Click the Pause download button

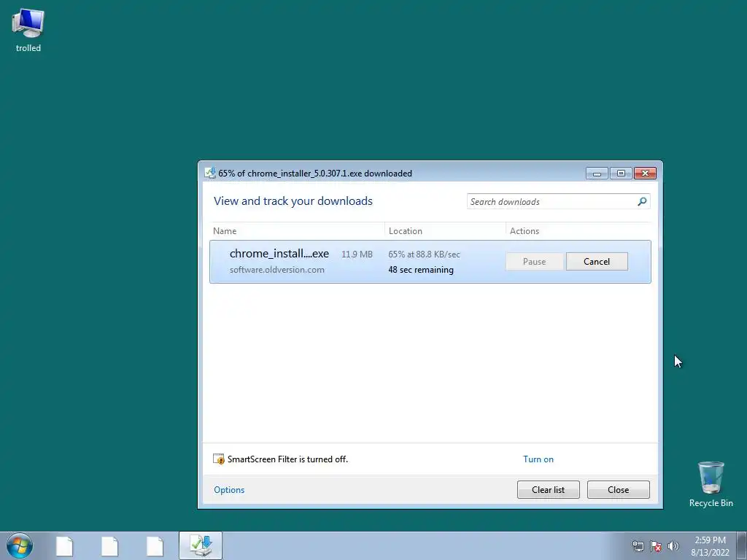pos(535,262)
